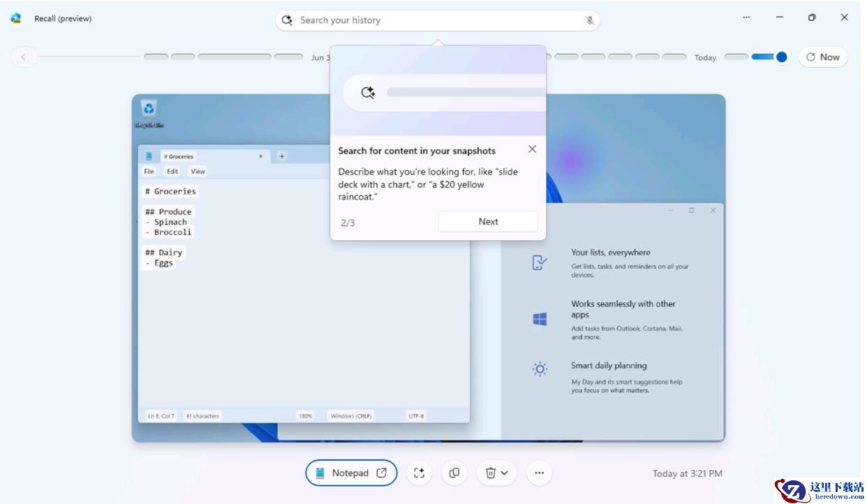Image resolution: width=867 pixels, height=504 pixels.
Task: Expand the delete options chevron
Action: coord(504,473)
